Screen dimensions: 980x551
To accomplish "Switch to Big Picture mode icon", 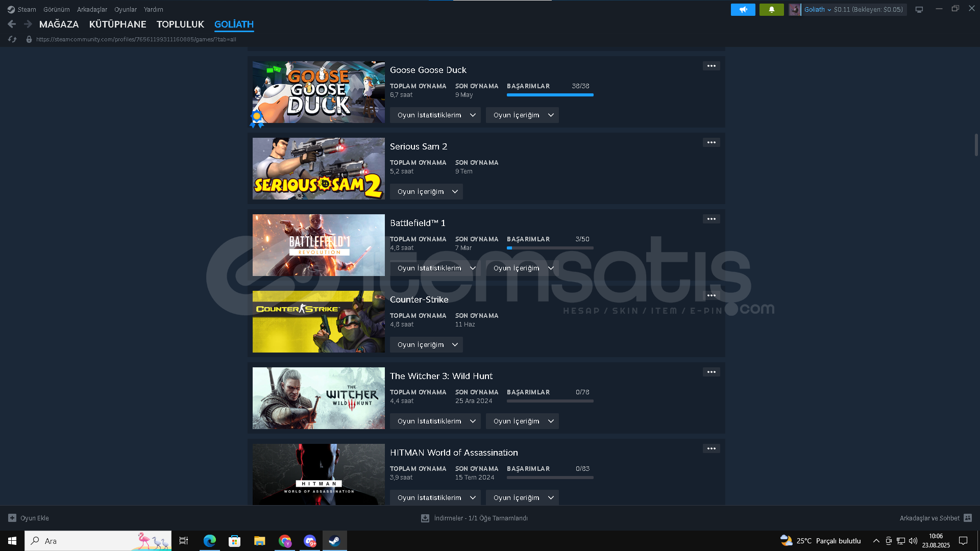I will point(919,9).
